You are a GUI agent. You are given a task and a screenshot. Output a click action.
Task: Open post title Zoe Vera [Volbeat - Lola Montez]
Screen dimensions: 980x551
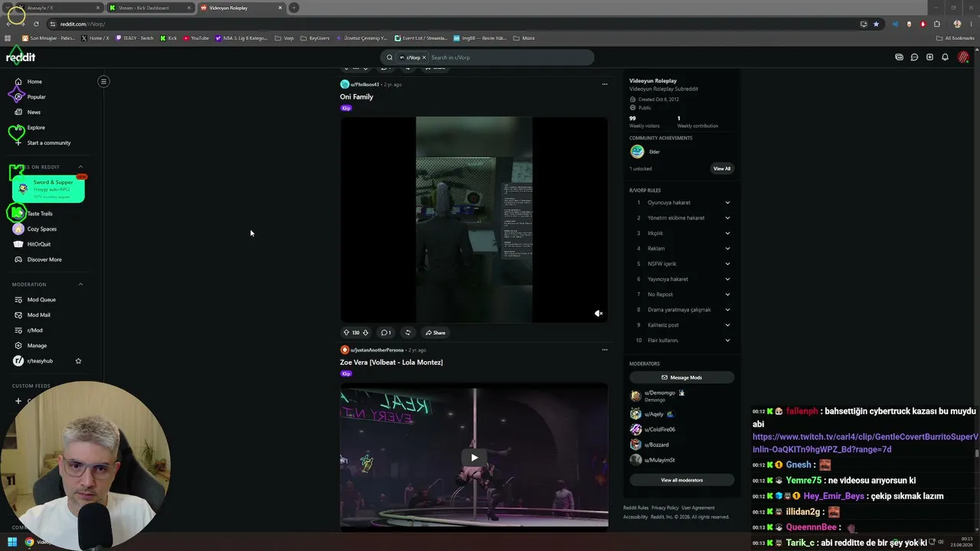point(391,362)
